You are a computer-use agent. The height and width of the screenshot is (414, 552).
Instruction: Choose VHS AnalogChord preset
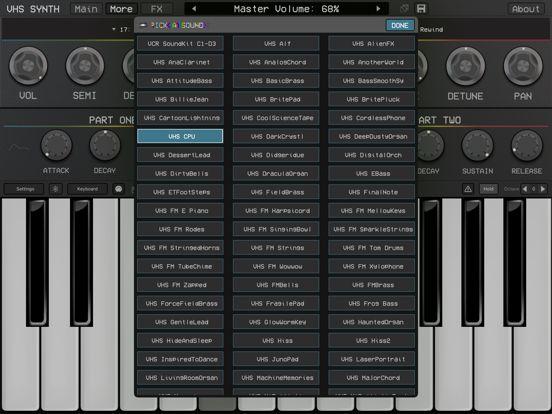tap(276, 62)
